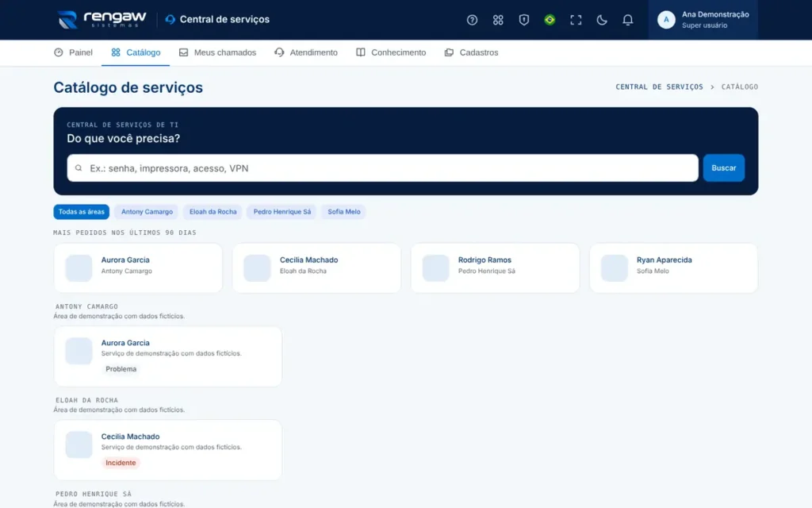The height and width of the screenshot is (508, 812).
Task: Open Cecilia Machado card with Incidente tag
Action: coord(168,450)
